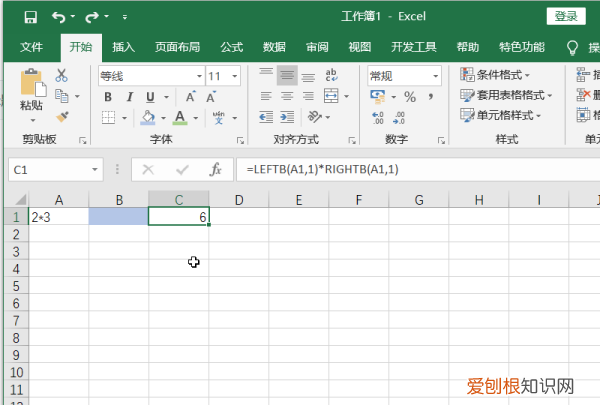Open 条件格式 conditional formatting
600x405 pixels.
tap(495, 75)
